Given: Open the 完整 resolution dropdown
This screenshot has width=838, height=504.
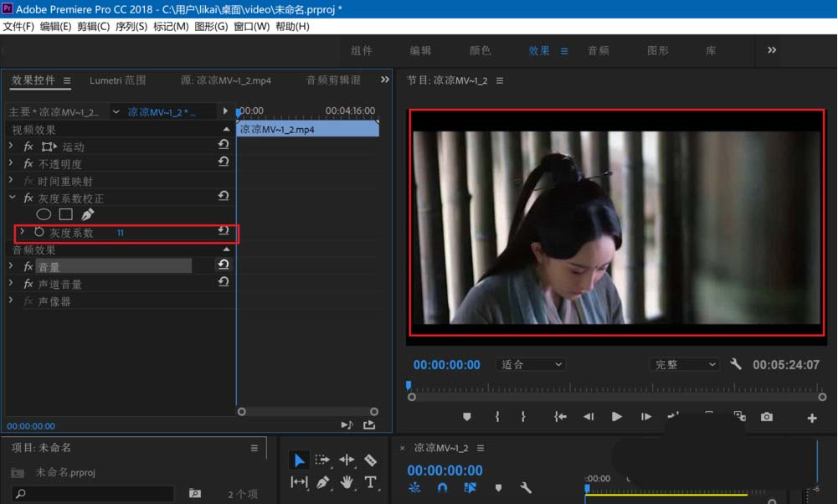Looking at the screenshot, I should pos(684,363).
